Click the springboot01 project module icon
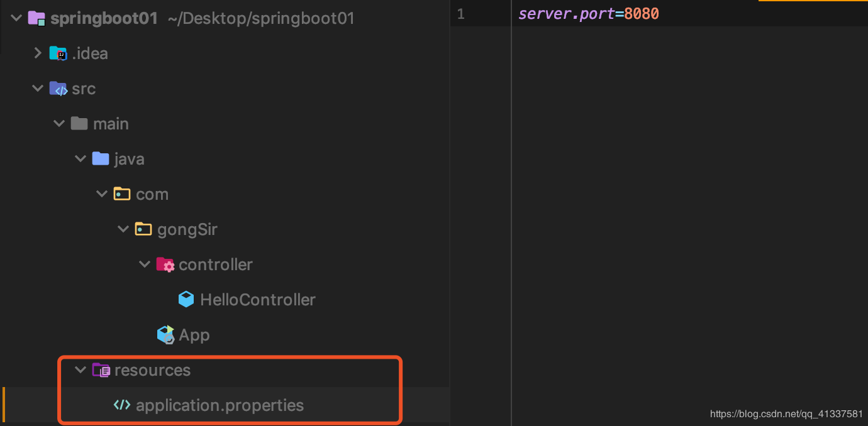The height and width of the screenshot is (426, 868). [x=37, y=18]
